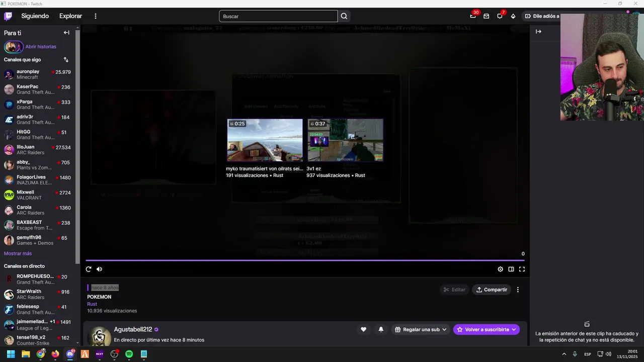Click the Bits diamond icon
This screenshot has width=644, height=362.
[513, 16]
